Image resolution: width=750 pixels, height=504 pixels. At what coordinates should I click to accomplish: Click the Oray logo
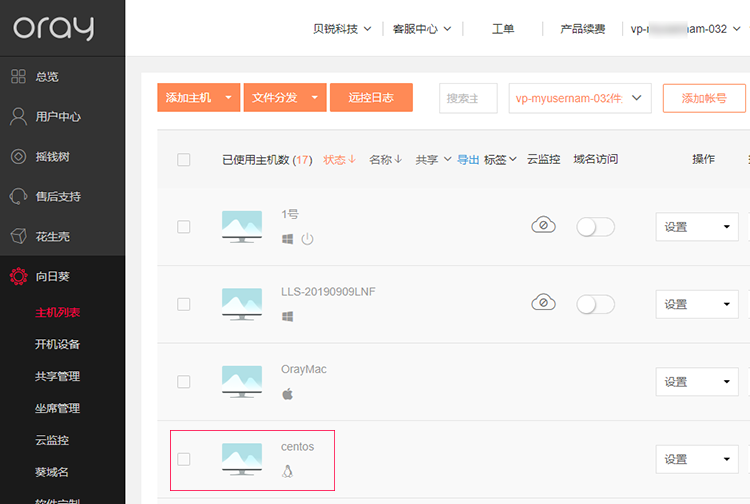pyautogui.click(x=53, y=28)
